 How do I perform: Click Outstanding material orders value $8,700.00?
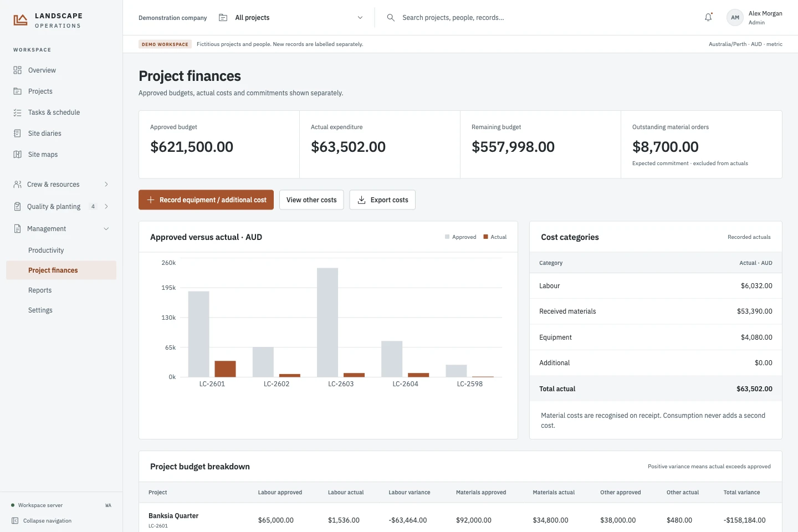[666, 147]
